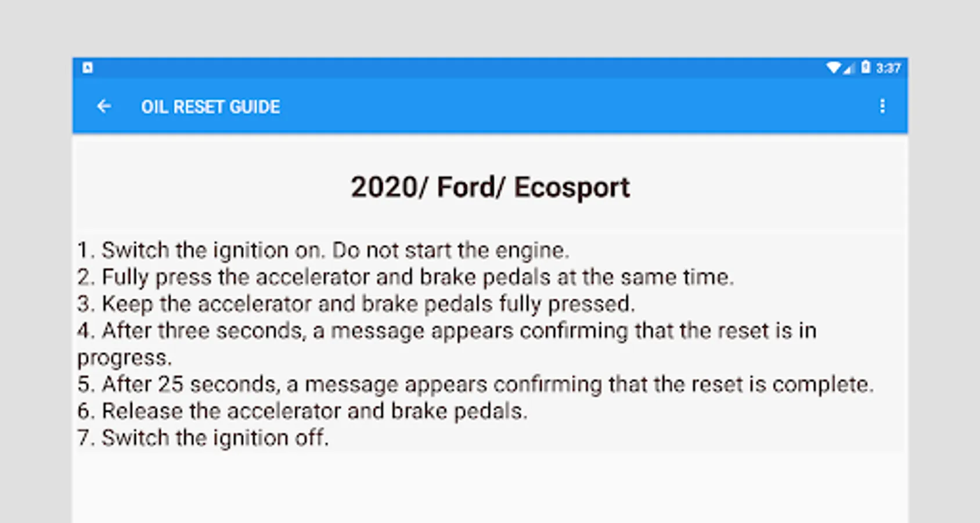The width and height of the screenshot is (980, 523).
Task: Tap 'Do not start the engine' sentence
Action: [x=451, y=250]
